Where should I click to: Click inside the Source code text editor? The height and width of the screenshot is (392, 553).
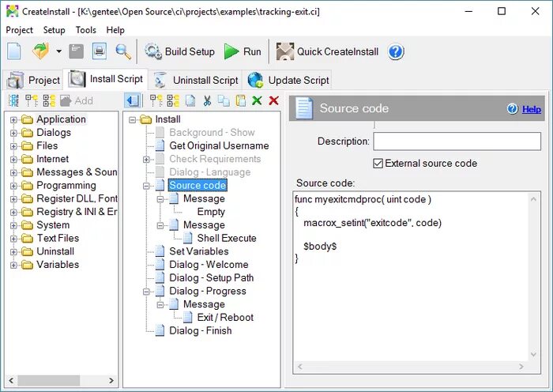tap(411, 277)
